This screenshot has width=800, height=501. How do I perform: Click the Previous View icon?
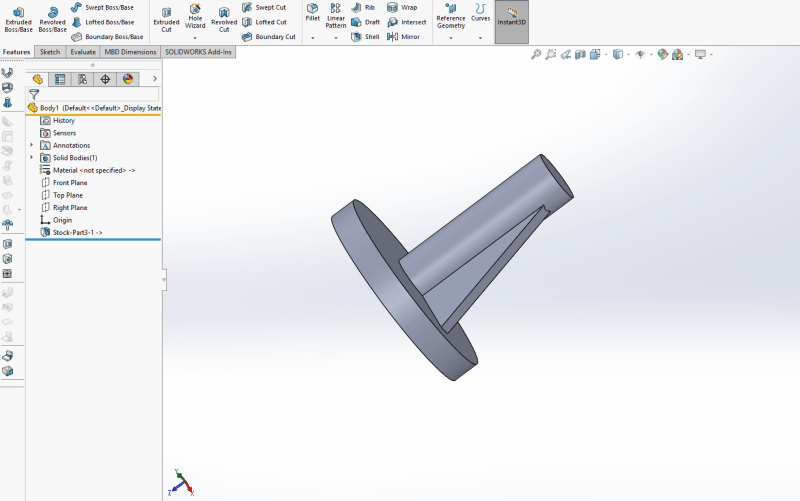point(565,54)
